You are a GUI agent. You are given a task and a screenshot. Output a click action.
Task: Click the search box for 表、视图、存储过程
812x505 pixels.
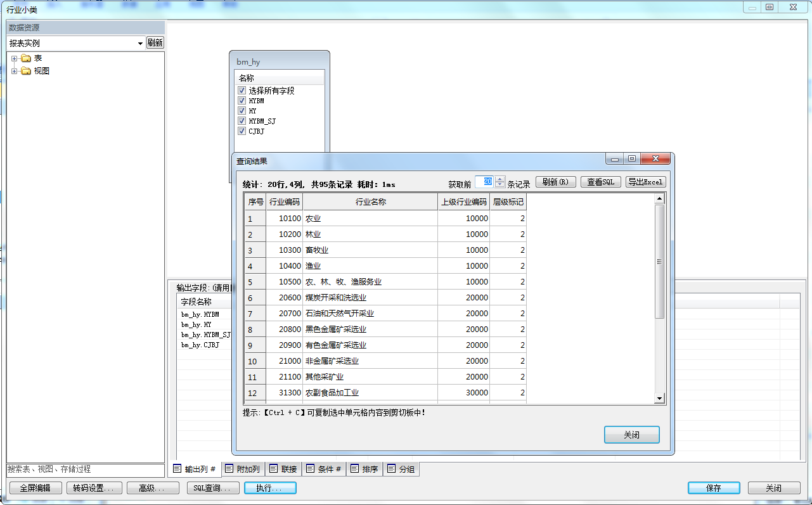[86, 470]
